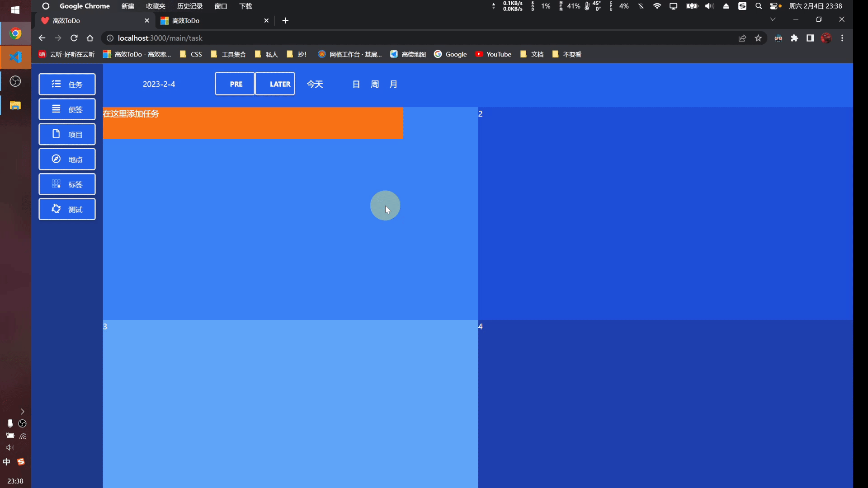The width and height of the screenshot is (868, 488).
Task: Select the PRE filter toggle button
Action: 236,84
